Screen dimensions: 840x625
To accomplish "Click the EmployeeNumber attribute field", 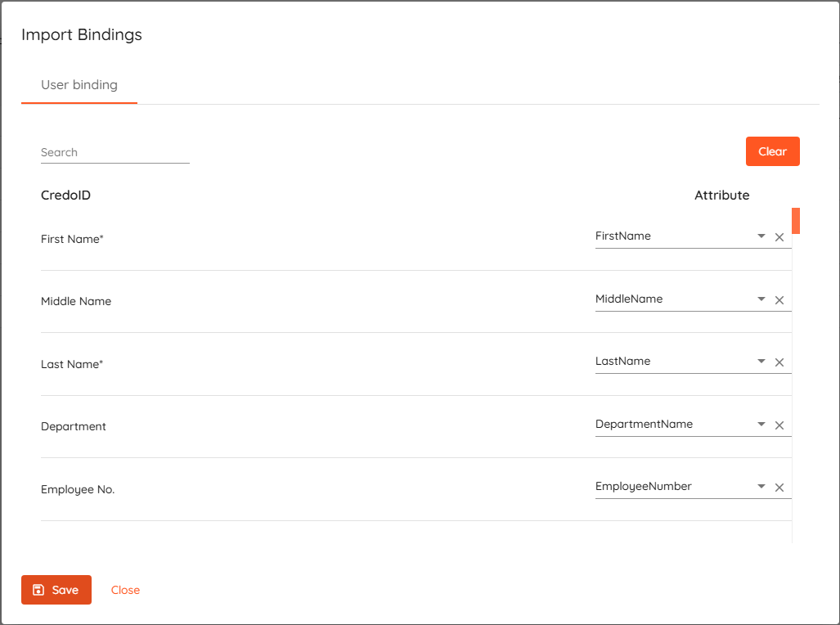I will (671, 487).
